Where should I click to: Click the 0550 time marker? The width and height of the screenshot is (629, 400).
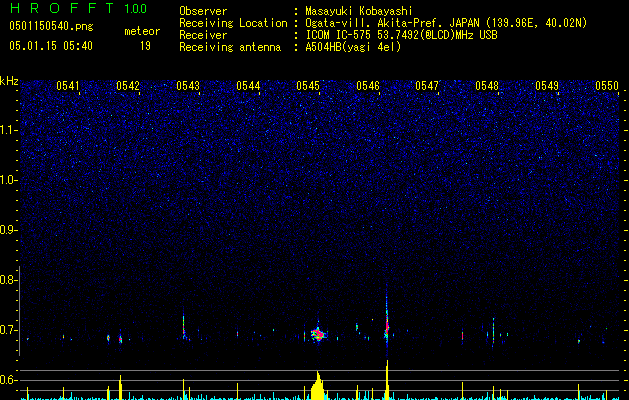[607, 85]
